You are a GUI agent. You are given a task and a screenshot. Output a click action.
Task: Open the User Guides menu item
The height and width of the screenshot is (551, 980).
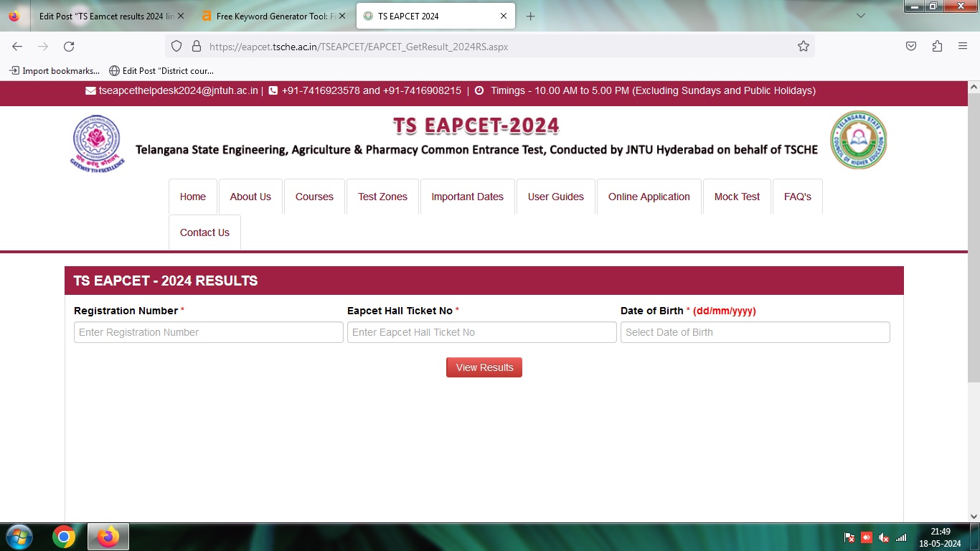click(556, 197)
